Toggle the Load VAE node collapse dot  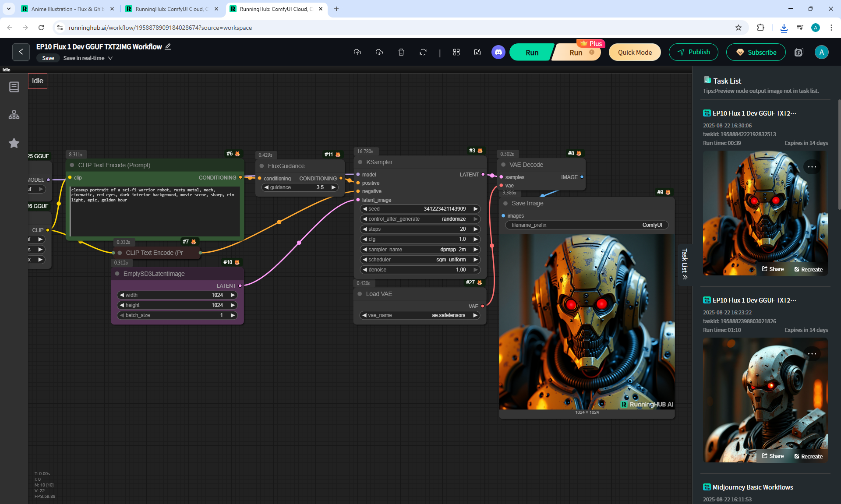360,294
